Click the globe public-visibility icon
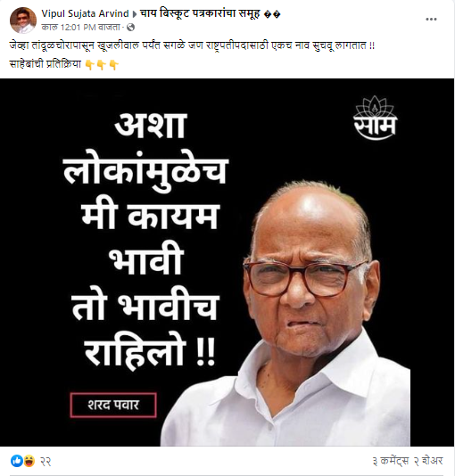Viewport: 455px width, 476px height. click(130, 28)
